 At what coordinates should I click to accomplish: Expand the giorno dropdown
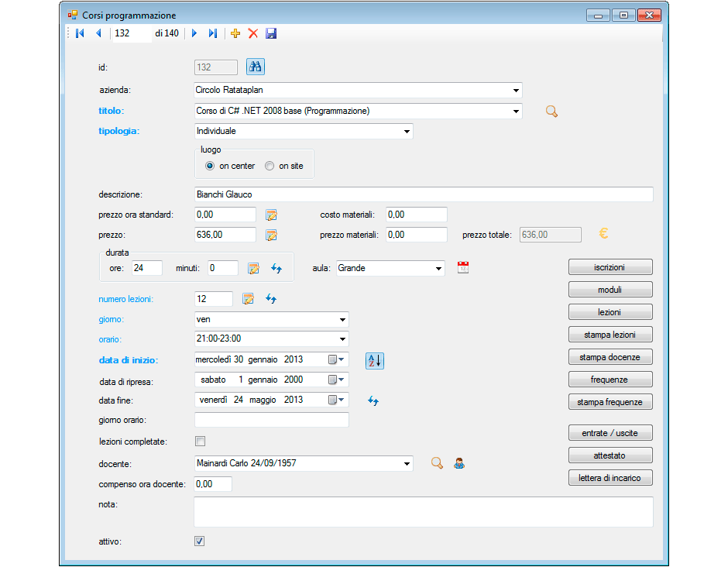pyautogui.click(x=342, y=319)
